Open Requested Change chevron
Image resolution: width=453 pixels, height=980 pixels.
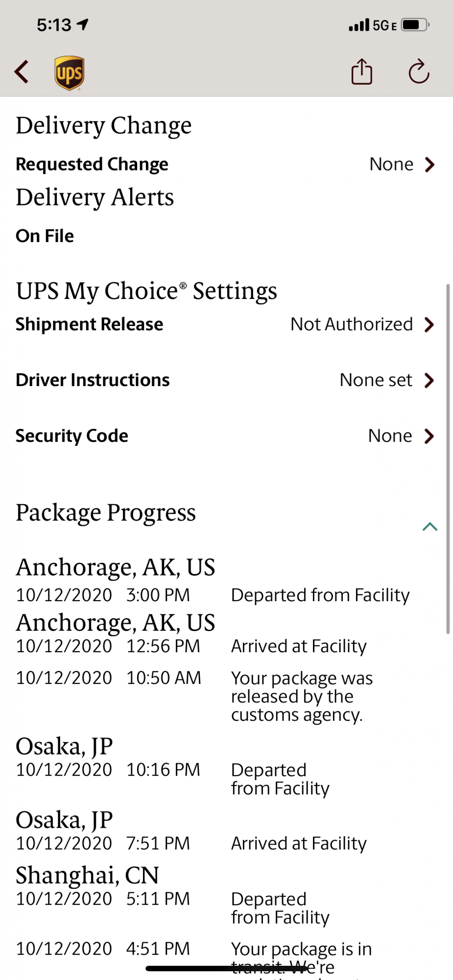(x=429, y=165)
